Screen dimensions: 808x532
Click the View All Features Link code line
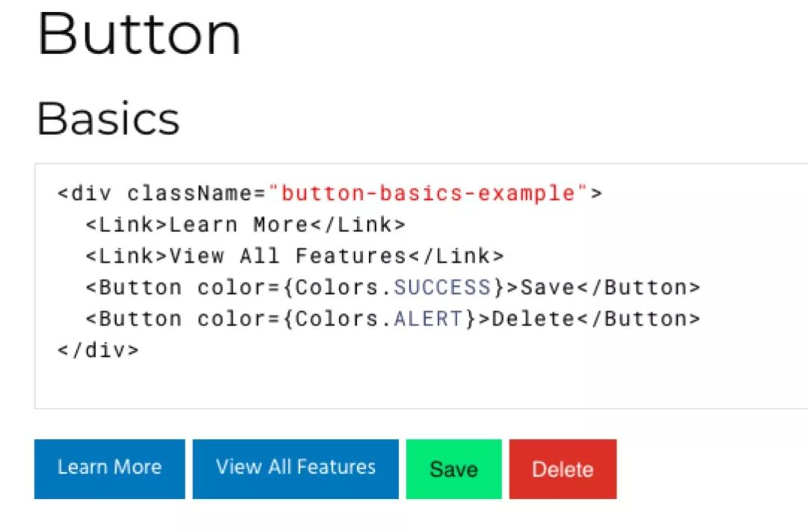[295, 256]
